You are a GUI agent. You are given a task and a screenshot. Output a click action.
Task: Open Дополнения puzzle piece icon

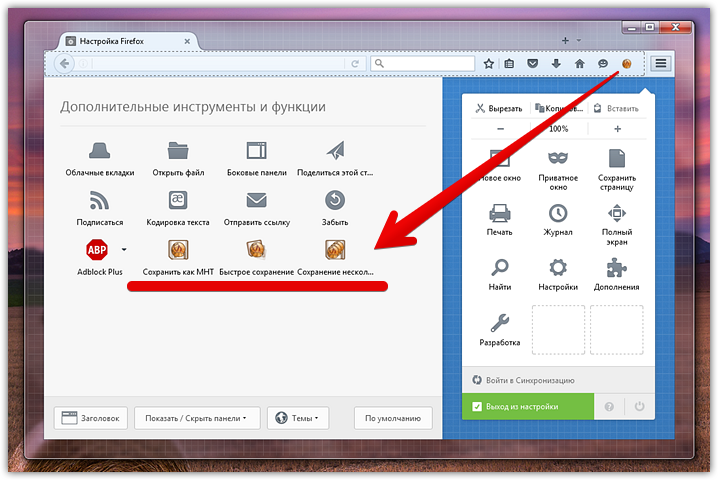pos(616,267)
